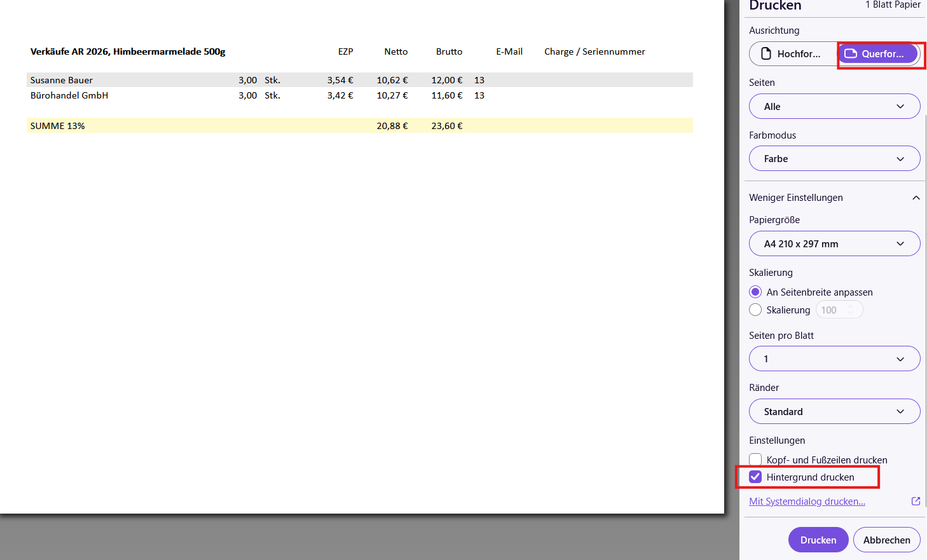
Task: Click the 12,00 € Brutto value for Susanne Bauer
Action: (x=447, y=80)
